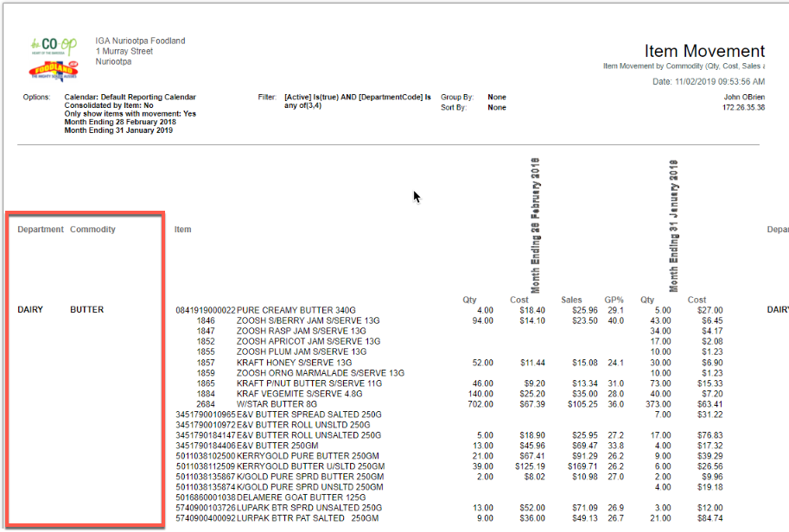Click the 702.00 quantity value

pyautogui.click(x=480, y=404)
